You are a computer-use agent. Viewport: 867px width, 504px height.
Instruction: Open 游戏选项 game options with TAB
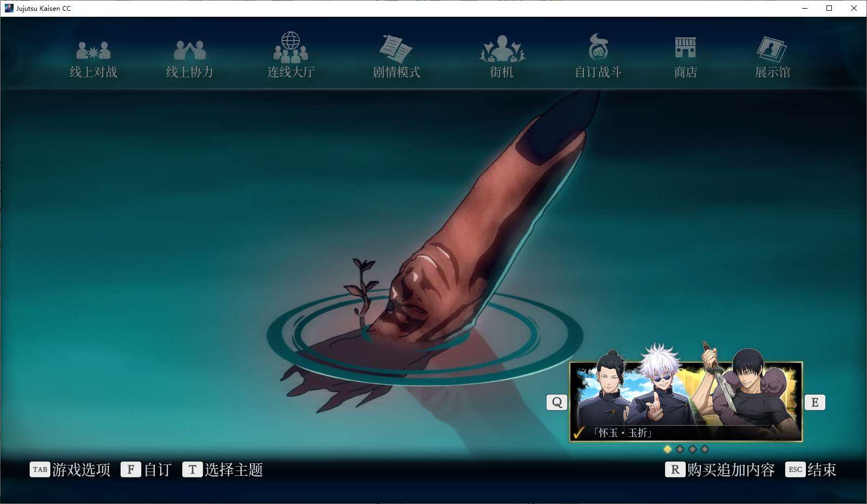point(70,469)
